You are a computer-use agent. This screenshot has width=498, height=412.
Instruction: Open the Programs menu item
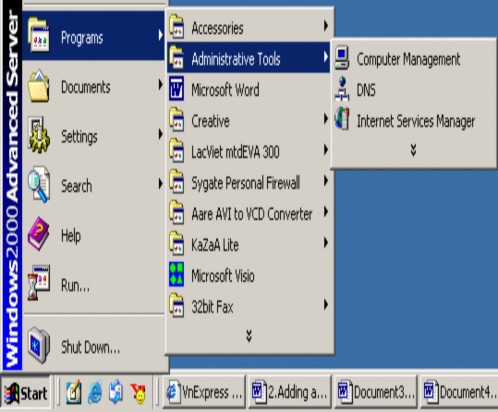(94, 36)
